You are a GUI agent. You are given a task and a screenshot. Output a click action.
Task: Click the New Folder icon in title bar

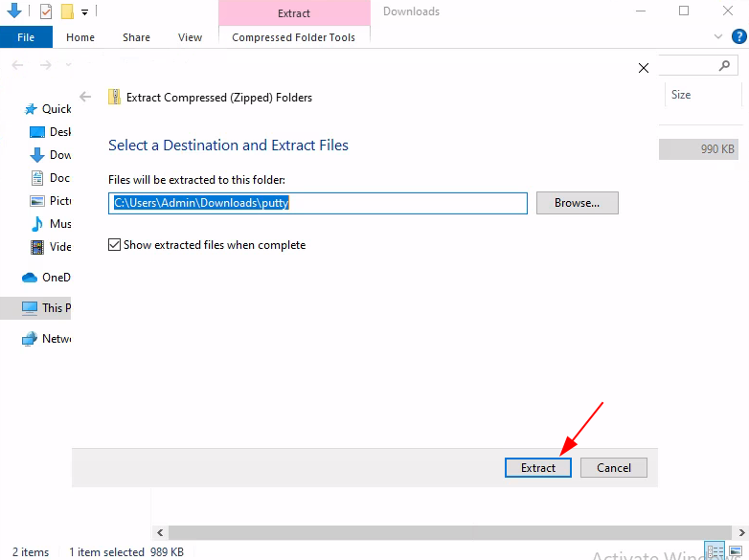pos(67,11)
